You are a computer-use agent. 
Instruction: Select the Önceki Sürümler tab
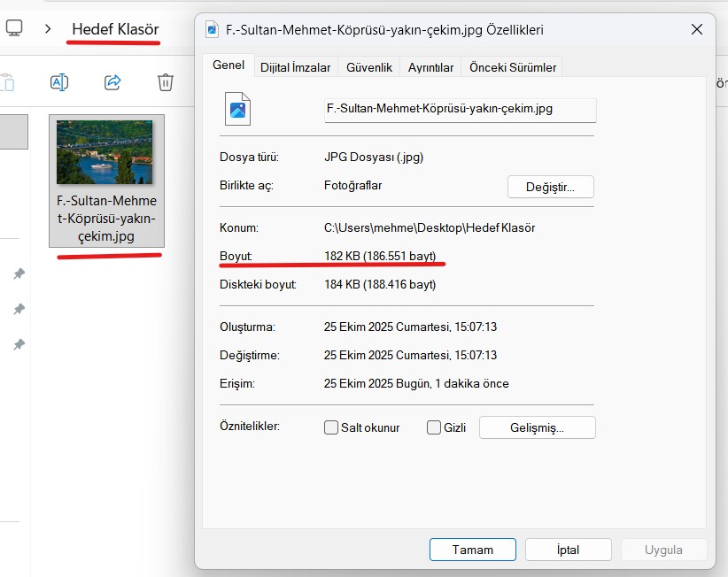point(513,67)
